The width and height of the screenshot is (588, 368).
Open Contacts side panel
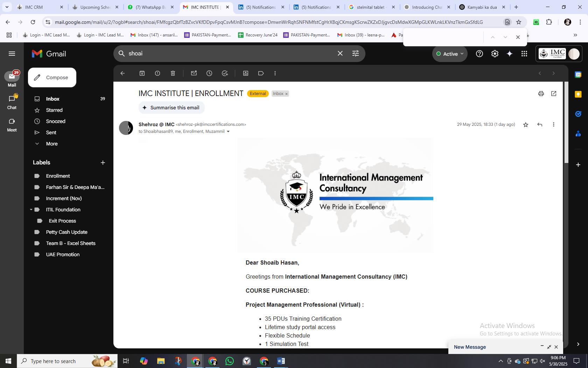click(x=578, y=134)
